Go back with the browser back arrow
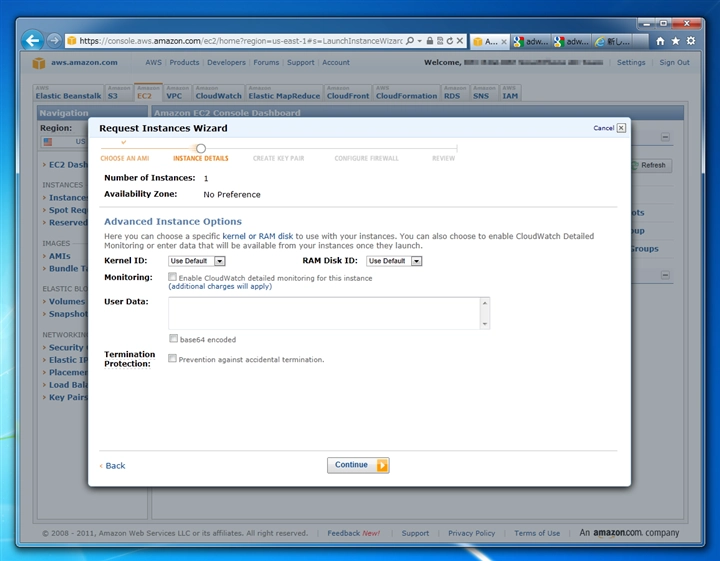Image resolution: width=720 pixels, height=561 pixels. [32, 41]
